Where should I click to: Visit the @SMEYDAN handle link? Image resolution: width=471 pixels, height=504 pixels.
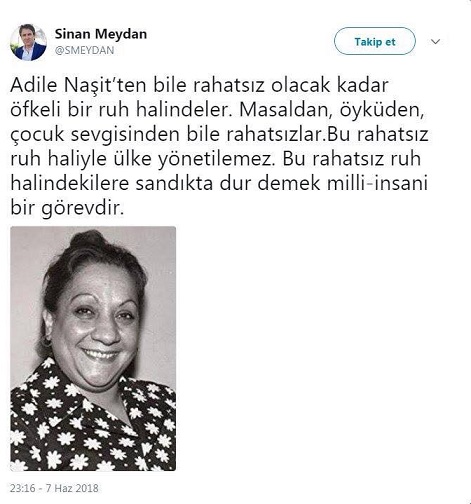[84, 50]
